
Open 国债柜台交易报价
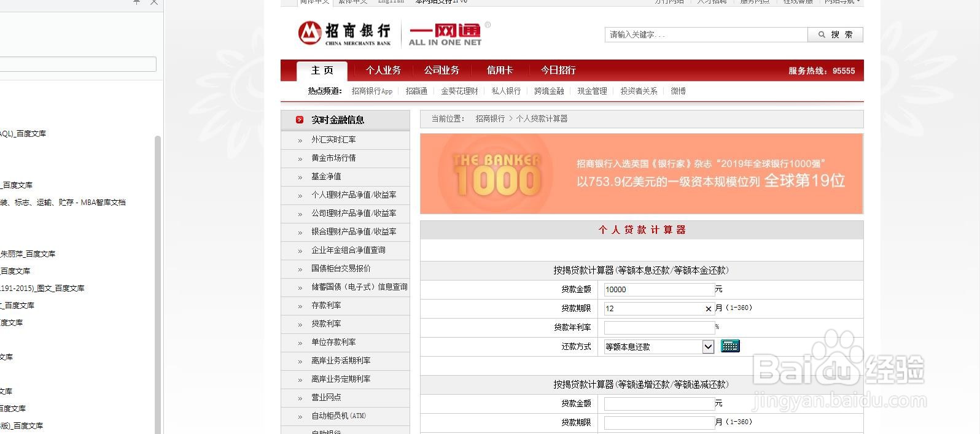pyautogui.click(x=341, y=269)
